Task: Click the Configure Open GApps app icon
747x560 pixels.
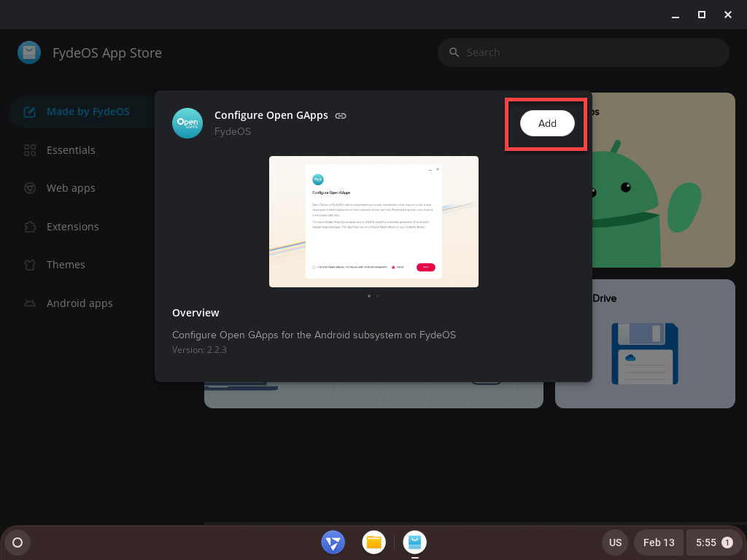Action: pos(187,122)
